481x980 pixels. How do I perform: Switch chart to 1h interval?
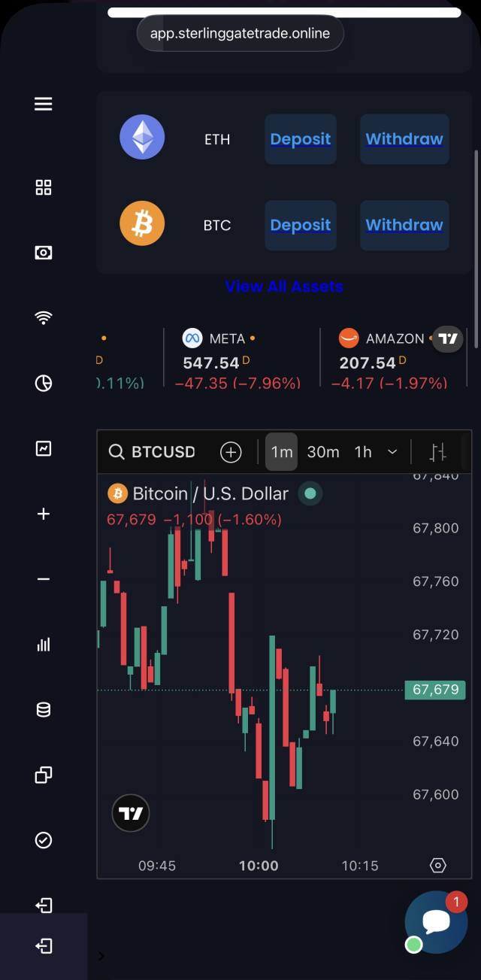click(363, 452)
